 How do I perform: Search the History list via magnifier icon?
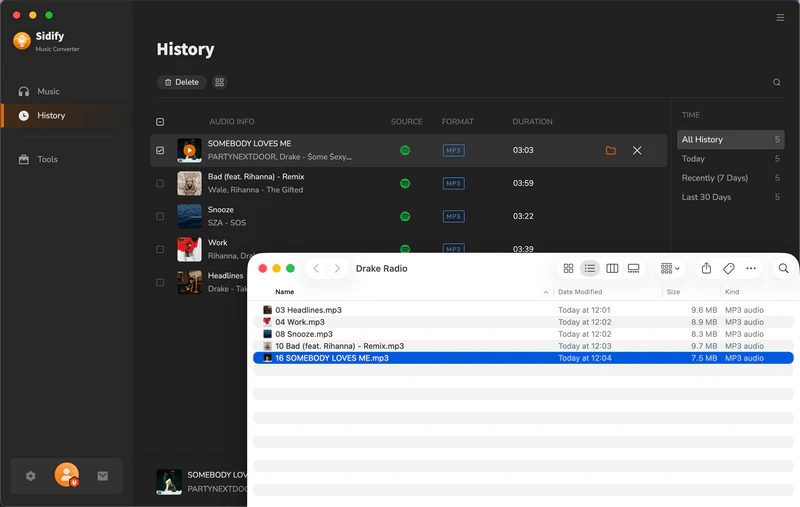[x=777, y=82]
